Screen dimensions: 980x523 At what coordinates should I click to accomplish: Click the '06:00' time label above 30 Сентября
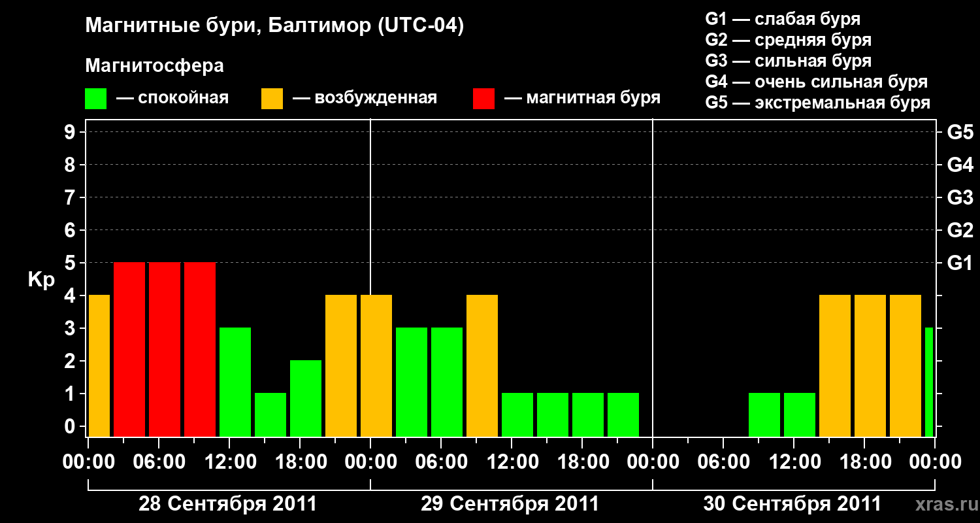[x=723, y=462]
